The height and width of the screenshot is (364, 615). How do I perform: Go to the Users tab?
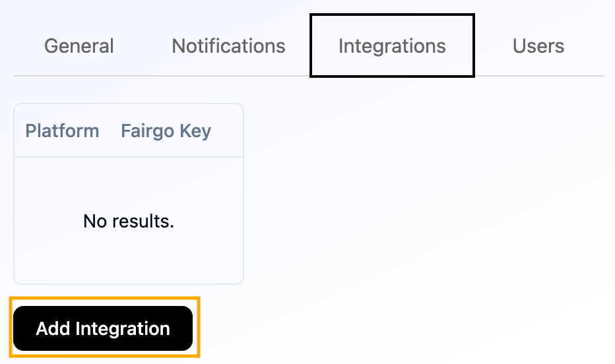tap(538, 46)
